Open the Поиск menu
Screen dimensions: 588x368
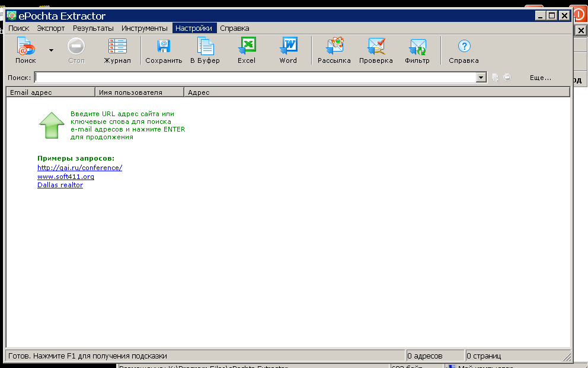pos(19,28)
